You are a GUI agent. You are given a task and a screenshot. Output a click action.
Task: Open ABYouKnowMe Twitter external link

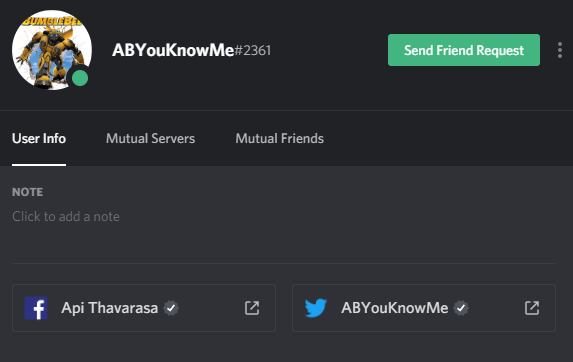click(x=532, y=308)
